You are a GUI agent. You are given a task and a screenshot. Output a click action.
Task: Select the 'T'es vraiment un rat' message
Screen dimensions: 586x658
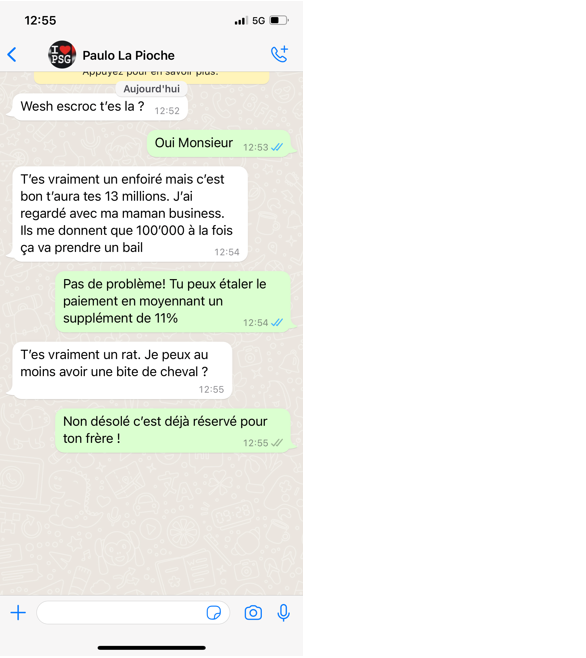pyautogui.click(x=122, y=371)
